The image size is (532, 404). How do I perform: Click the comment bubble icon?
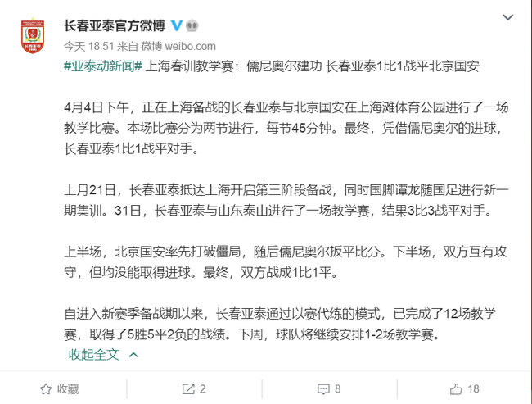pyautogui.click(x=323, y=389)
